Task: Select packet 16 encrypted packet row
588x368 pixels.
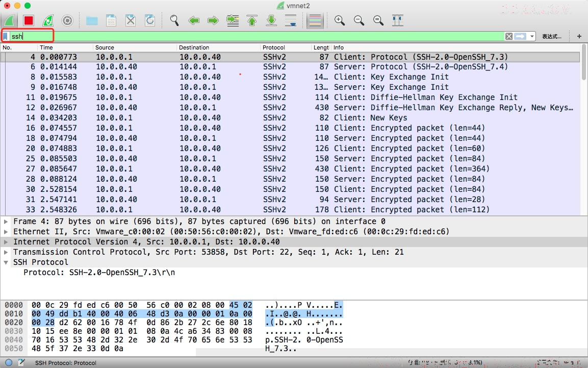Action: 290,128
